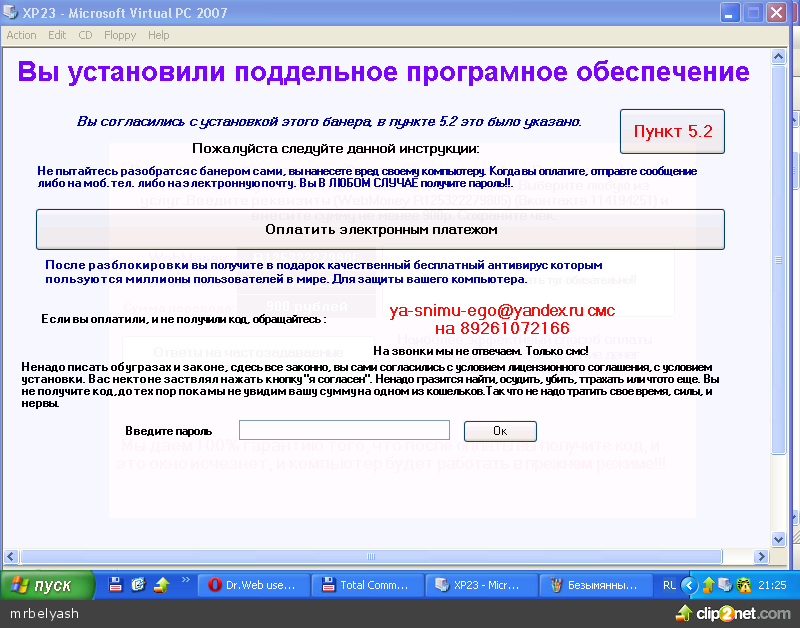Open the Floppy menu
The width and height of the screenshot is (800, 628).
(120, 35)
